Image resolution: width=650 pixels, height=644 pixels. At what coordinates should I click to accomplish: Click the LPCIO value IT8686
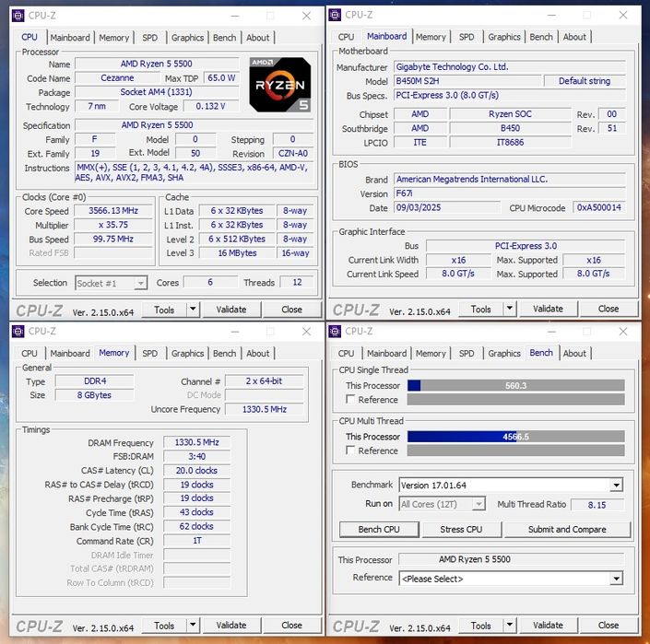(x=510, y=143)
